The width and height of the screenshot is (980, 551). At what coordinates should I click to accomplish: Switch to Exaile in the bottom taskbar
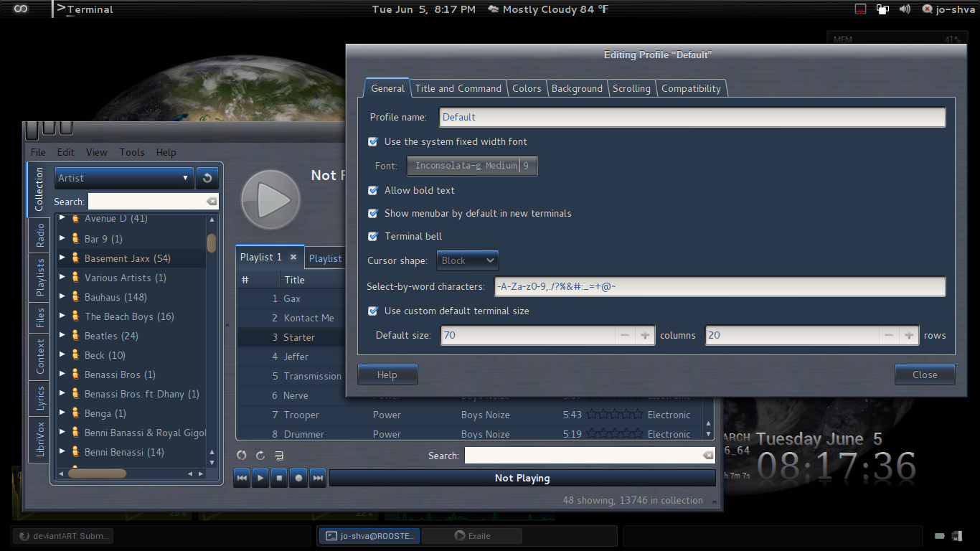pos(471,535)
